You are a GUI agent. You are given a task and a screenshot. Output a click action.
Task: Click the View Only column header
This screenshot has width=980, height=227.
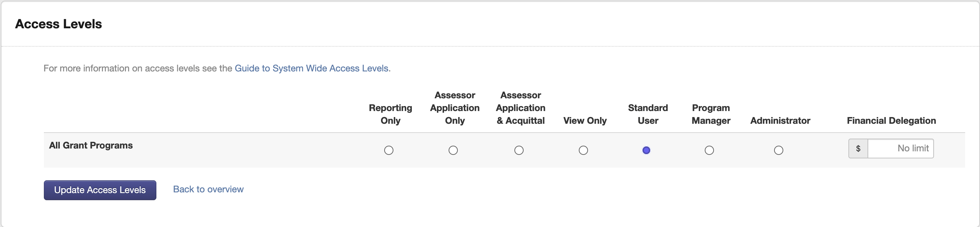[x=585, y=121]
